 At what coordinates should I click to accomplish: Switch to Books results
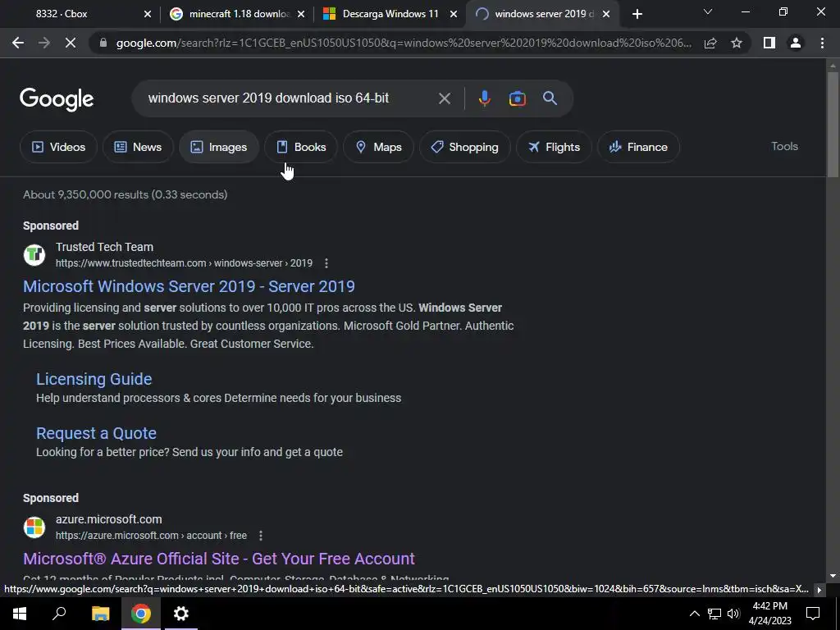(x=301, y=147)
